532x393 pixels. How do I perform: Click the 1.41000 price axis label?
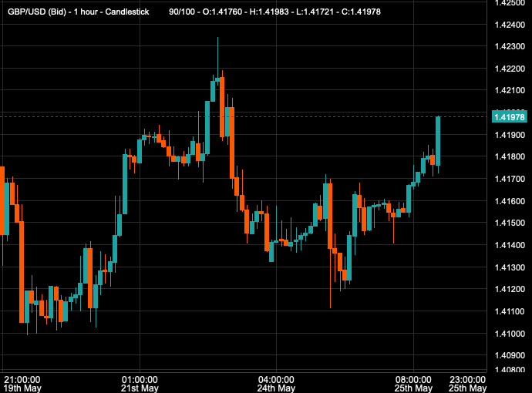(510, 334)
